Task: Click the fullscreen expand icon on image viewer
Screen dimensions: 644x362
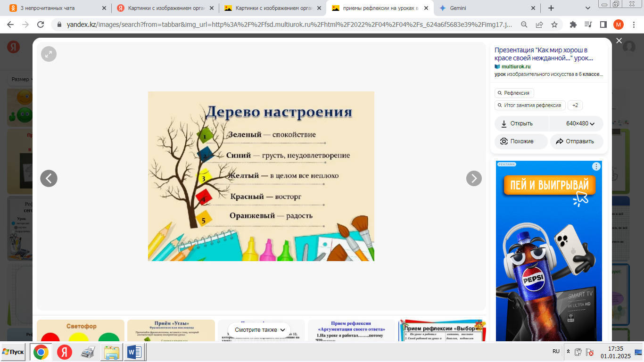Action: 49,54
